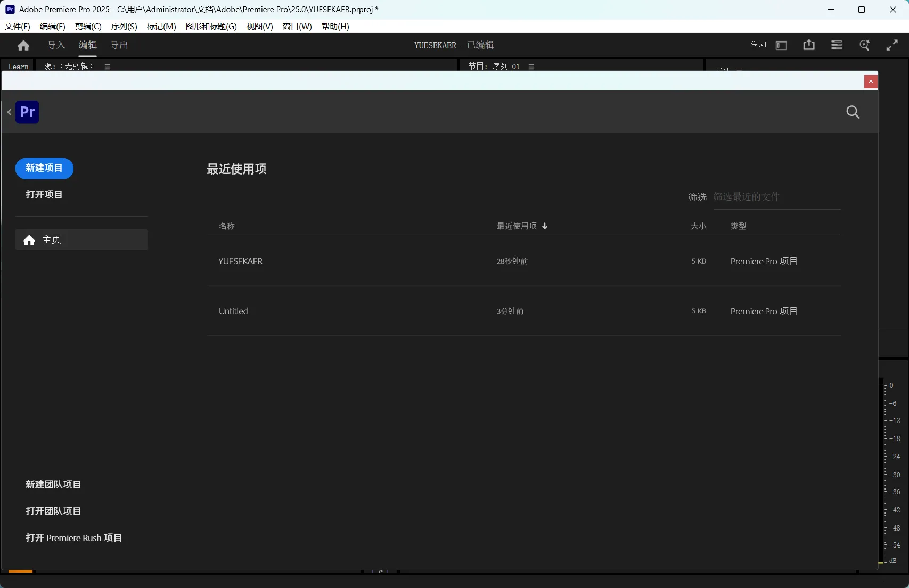This screenshot has height=588, width=909.
Task: Click the 5 KB size in YUESEKAER row
Action: pyautogui.click(x=699, y=261)
